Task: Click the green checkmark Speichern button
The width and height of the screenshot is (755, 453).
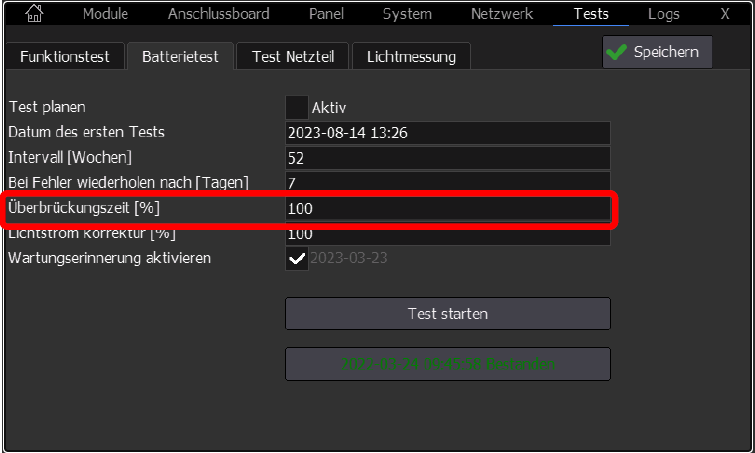Action: click(x=657, y=52)
